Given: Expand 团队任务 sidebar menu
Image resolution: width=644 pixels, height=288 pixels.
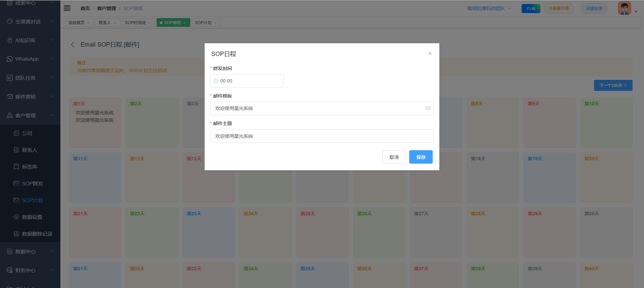Looking at the screenshot, I should [x=30, y=78].
